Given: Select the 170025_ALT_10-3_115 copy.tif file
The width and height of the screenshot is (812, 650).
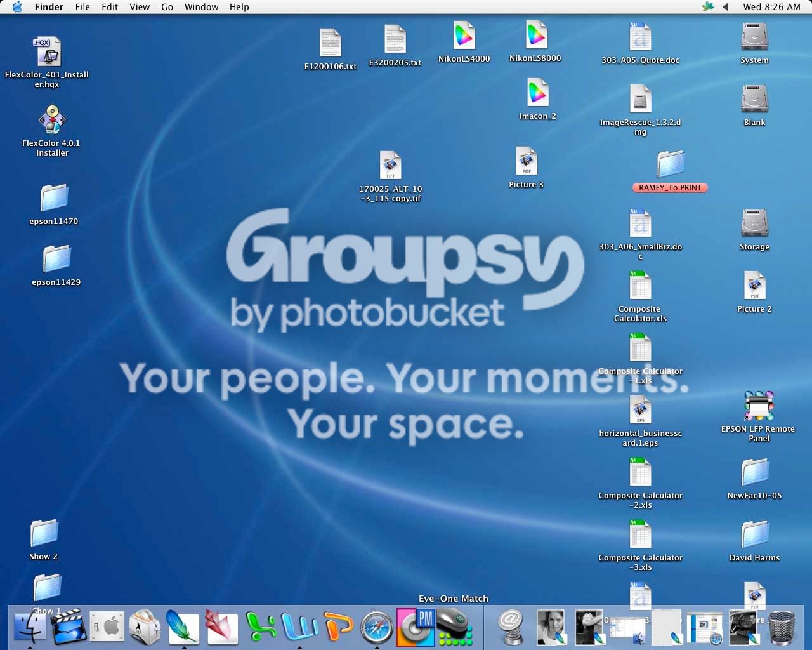Looking at the screenshot, I should coord(390,166).
